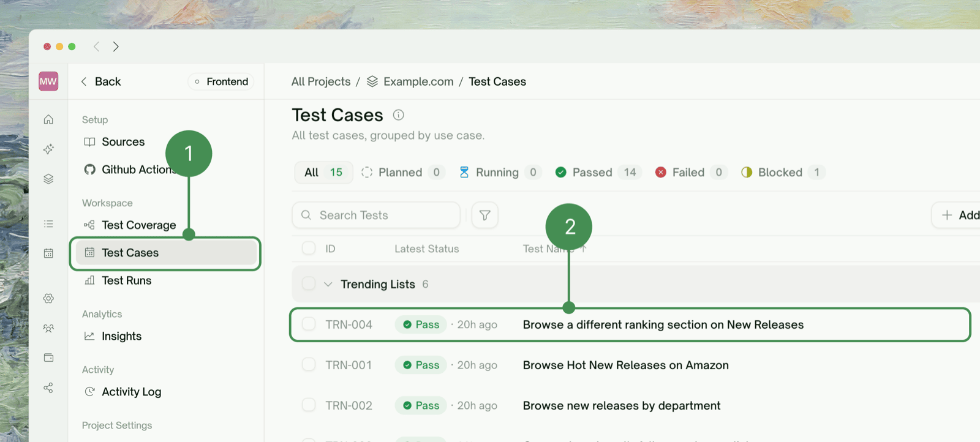This screenshot has height=442, width=980.
Task: Click the share nodes icon in the left rail
Action: tap(48, 388)
